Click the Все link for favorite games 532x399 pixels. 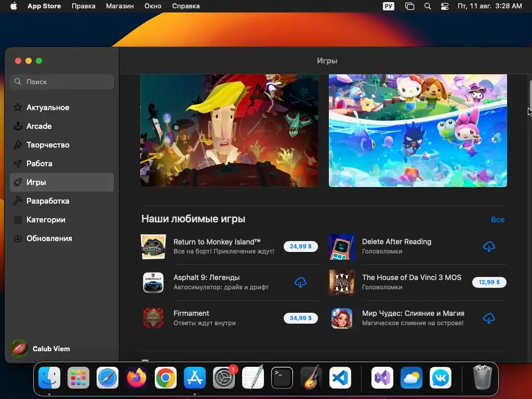[x=497, y=220]
